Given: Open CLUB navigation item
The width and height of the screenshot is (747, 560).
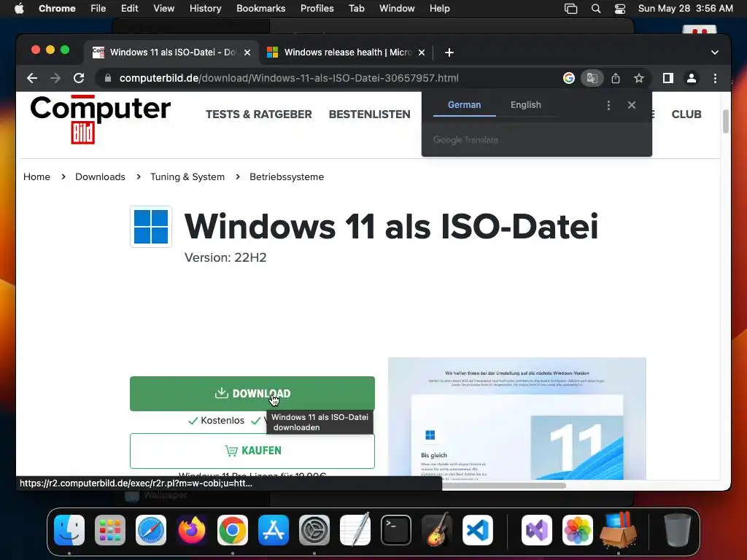Looking at the screenshot, I should click(686, 114).
